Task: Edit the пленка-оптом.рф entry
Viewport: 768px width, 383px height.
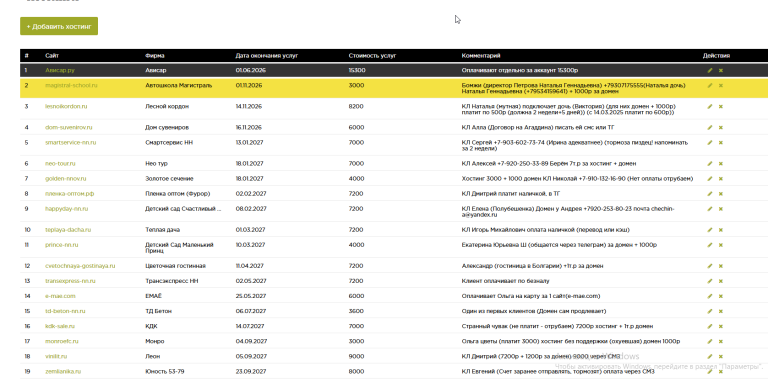Action: point(710,194)
